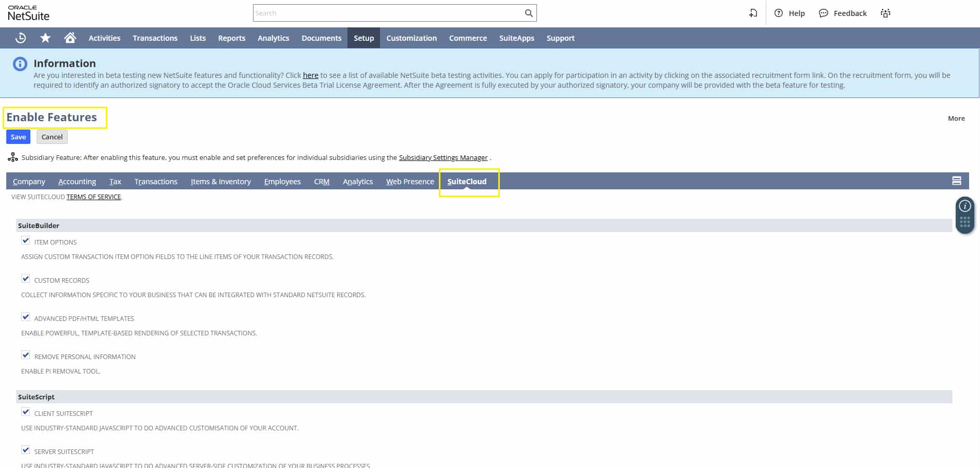Open the Customization menu
Image resolution: width=980 pixels, height=468 pixels.
point(412,38)
